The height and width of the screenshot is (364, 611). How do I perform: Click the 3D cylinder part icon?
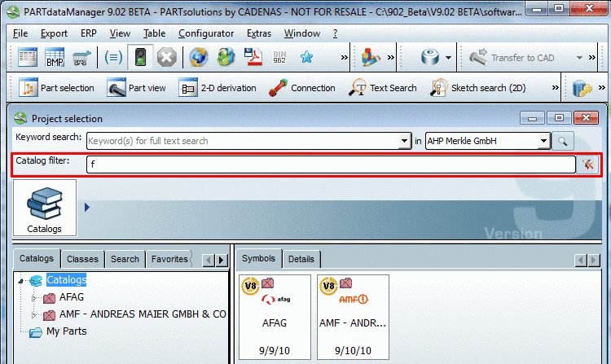click(430, 58)
